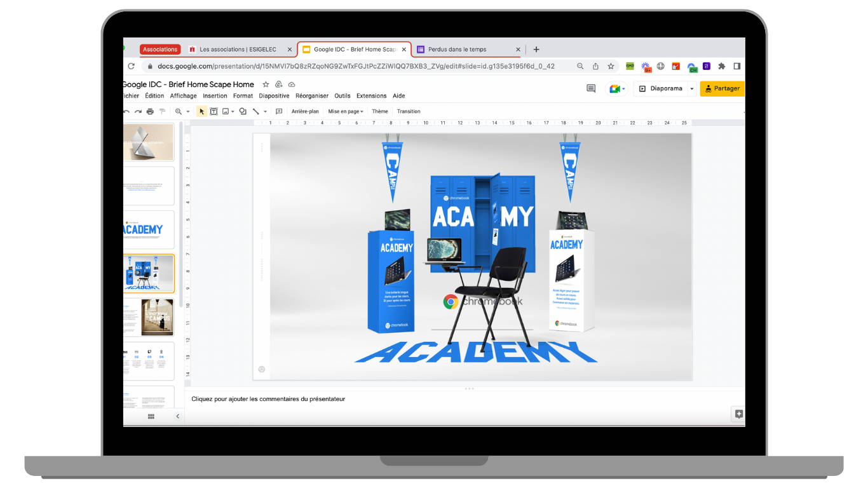Click the document title Google IDC - Brief Home Scape Home

[x=188, y=85]
